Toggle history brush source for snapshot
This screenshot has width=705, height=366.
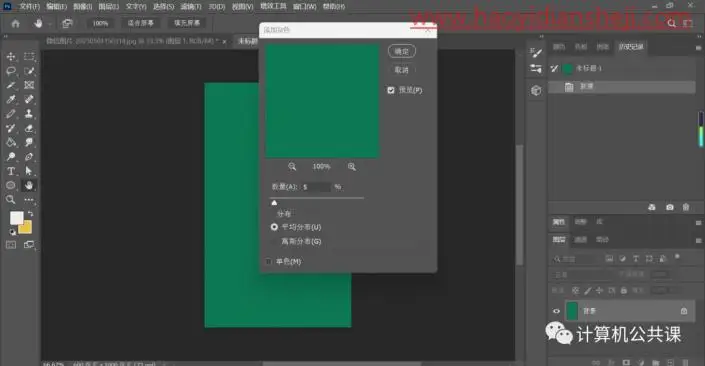554,68
